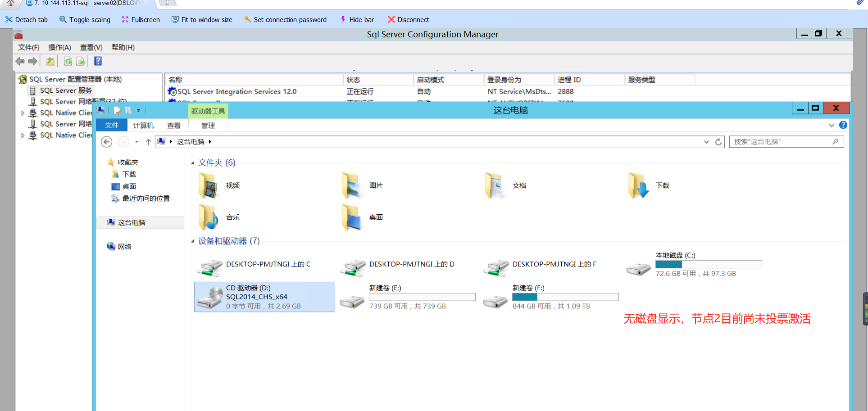
Task: Click New folder icon in Explorer quick access toolbar
Action: pos(128,110)
